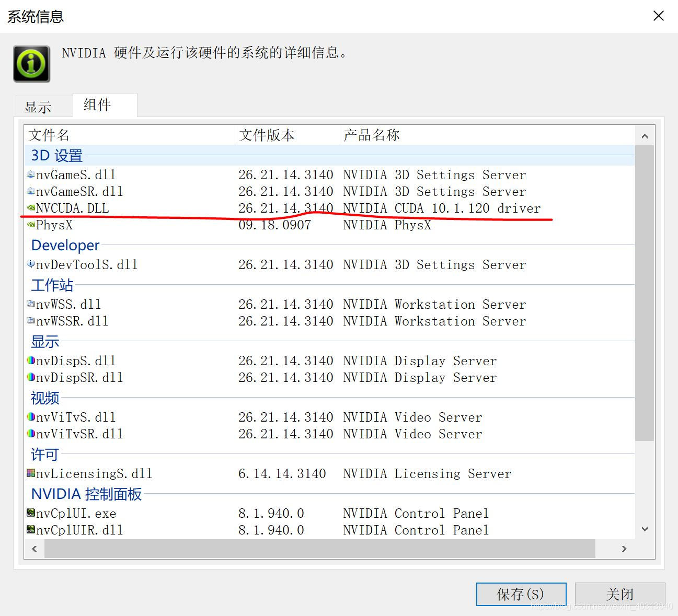Click the horizontal scrollbar thumb
678x616 pixels.
tap(320, 549)
